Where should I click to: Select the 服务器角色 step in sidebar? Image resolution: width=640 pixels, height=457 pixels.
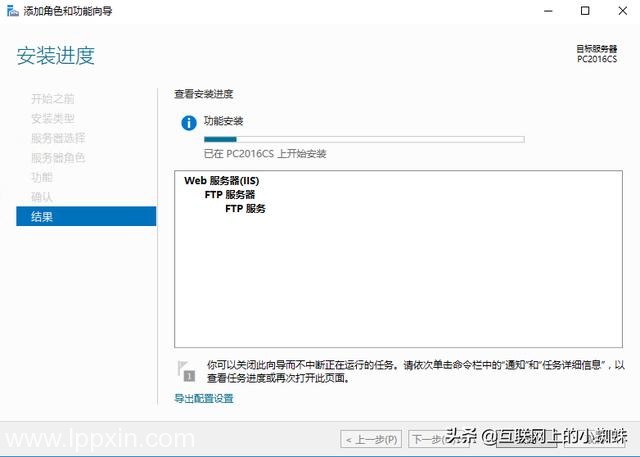pyautogui.click(x=58, y=158)
